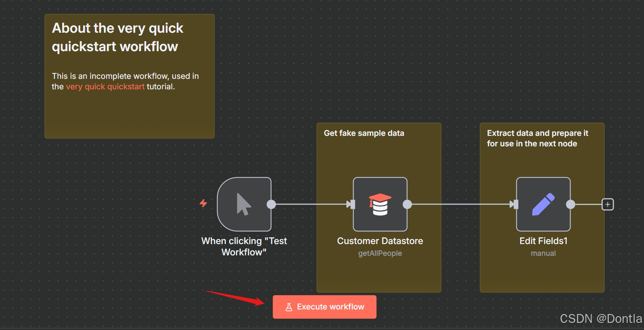Click the manual subtitle under Edit Fields1
This screenshot has width=644, height=330.
pos(543,253)
